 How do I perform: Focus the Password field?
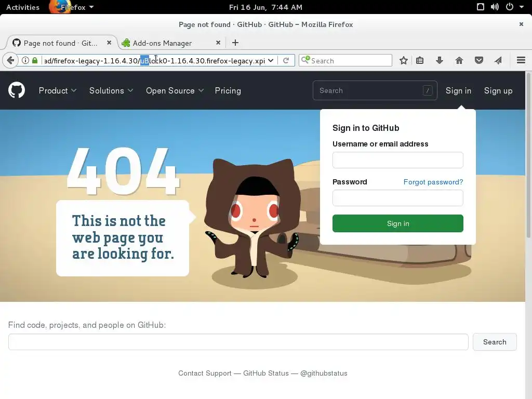397,198
